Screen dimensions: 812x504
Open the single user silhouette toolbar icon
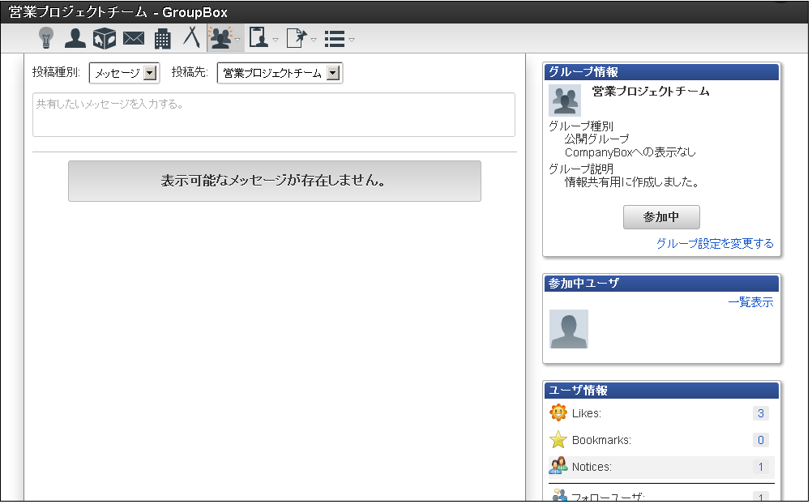tap(75, 38)
